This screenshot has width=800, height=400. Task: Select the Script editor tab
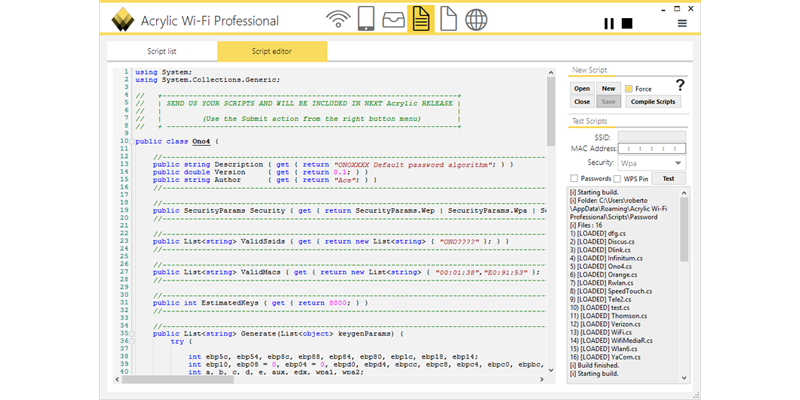pos(272,50)
